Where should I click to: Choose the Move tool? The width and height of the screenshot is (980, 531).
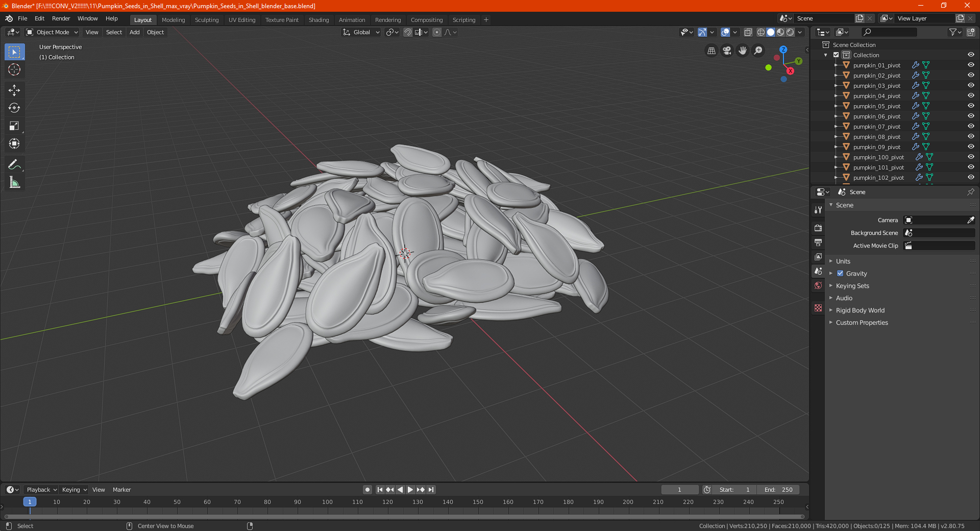14,90
